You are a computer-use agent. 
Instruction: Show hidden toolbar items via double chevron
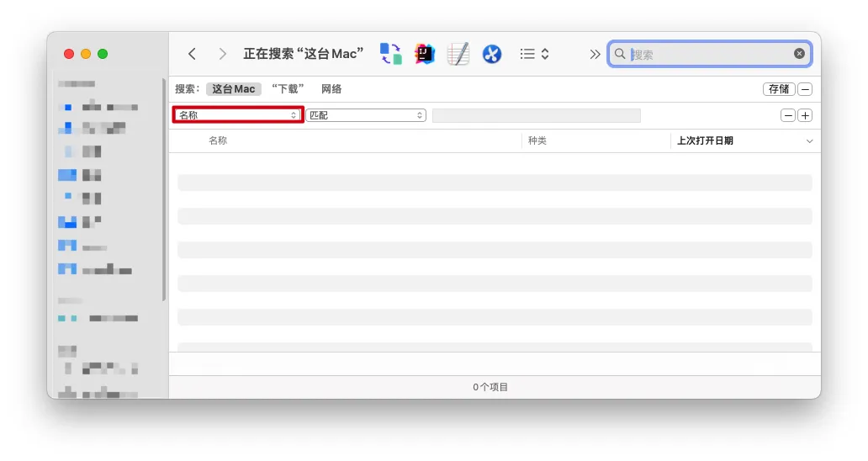tap(595, 54)
